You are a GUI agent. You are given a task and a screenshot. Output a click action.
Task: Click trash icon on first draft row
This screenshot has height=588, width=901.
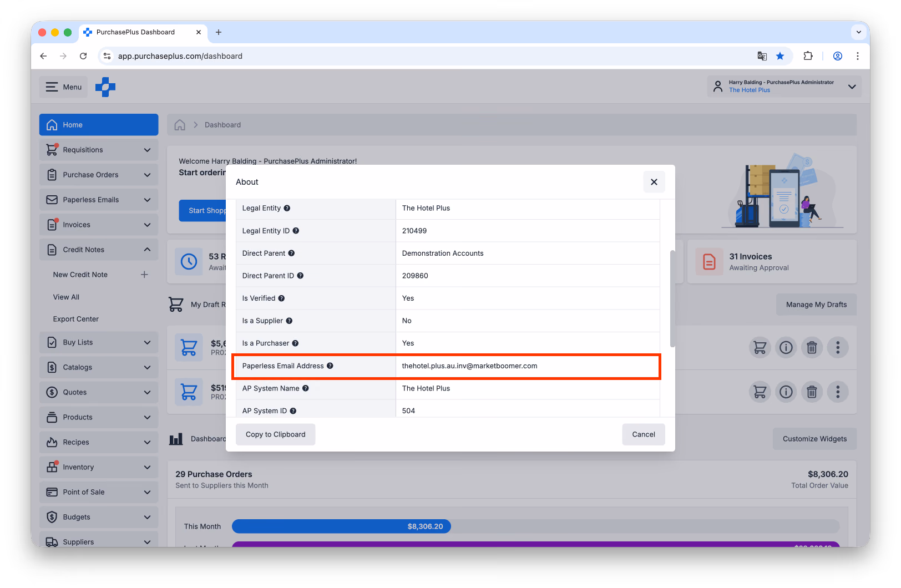click(x=812, y=348)
